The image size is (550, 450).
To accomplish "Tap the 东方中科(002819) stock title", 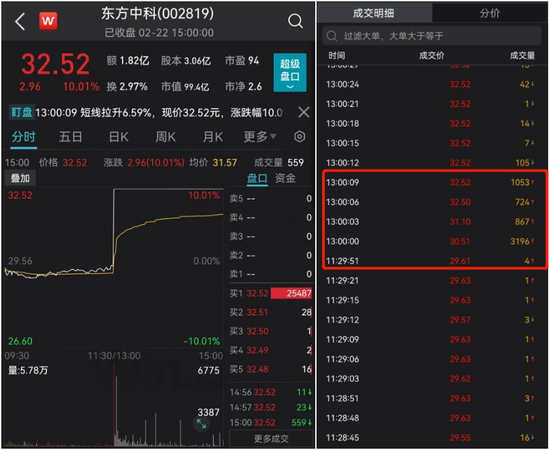I will [157, 13].
